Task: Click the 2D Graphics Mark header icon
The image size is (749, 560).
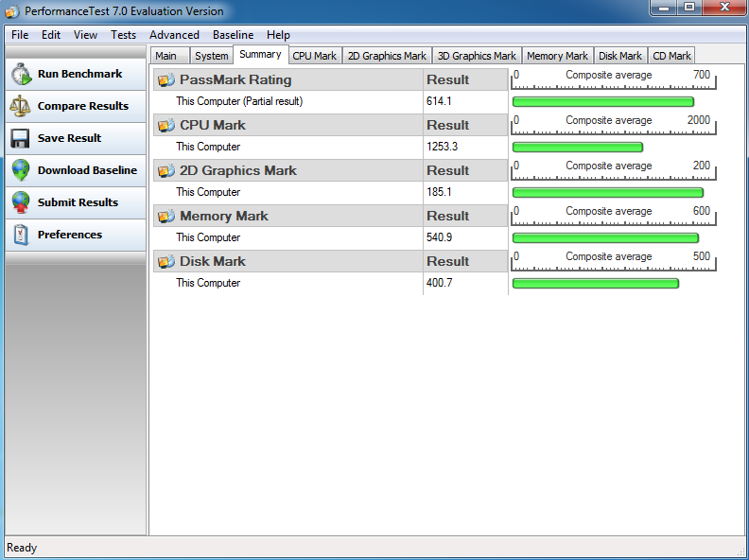Action: point(165,170)
